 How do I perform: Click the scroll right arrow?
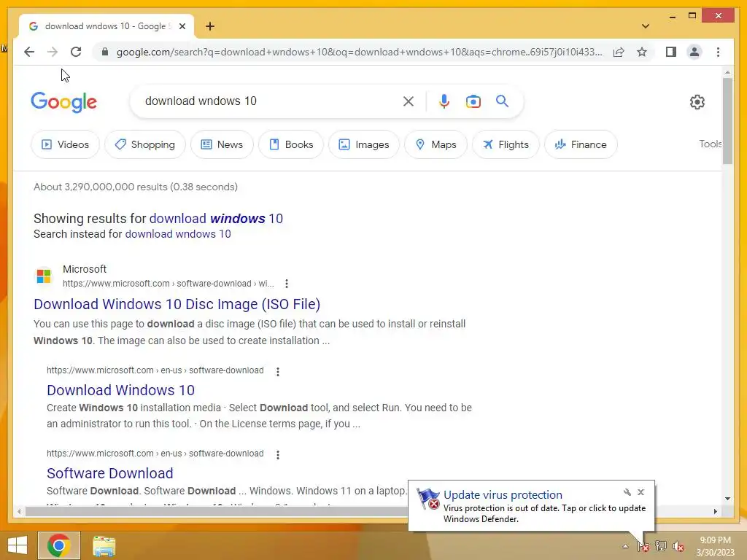(715, 511)
